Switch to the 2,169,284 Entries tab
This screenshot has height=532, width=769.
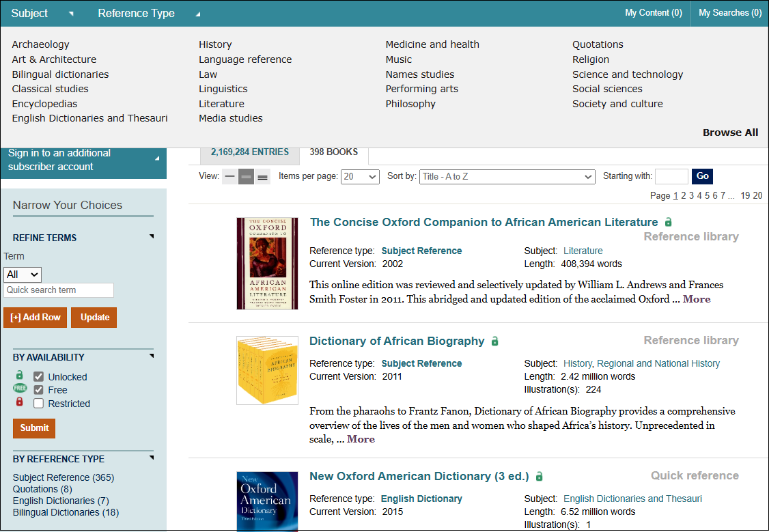coord(249,152)
